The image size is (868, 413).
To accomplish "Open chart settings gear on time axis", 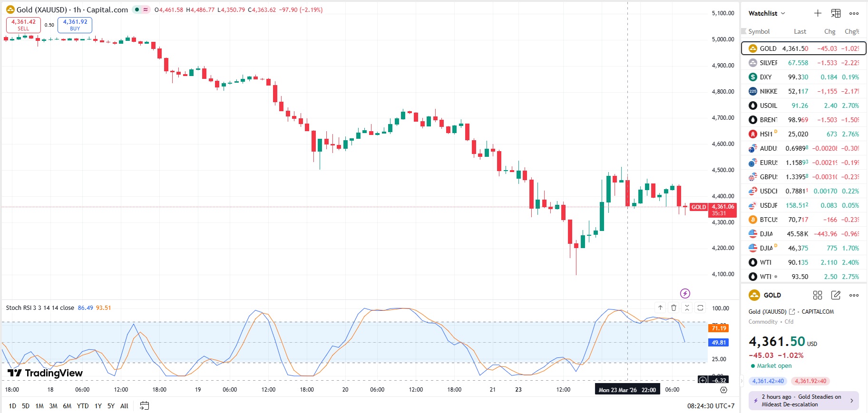I will 723,390.
